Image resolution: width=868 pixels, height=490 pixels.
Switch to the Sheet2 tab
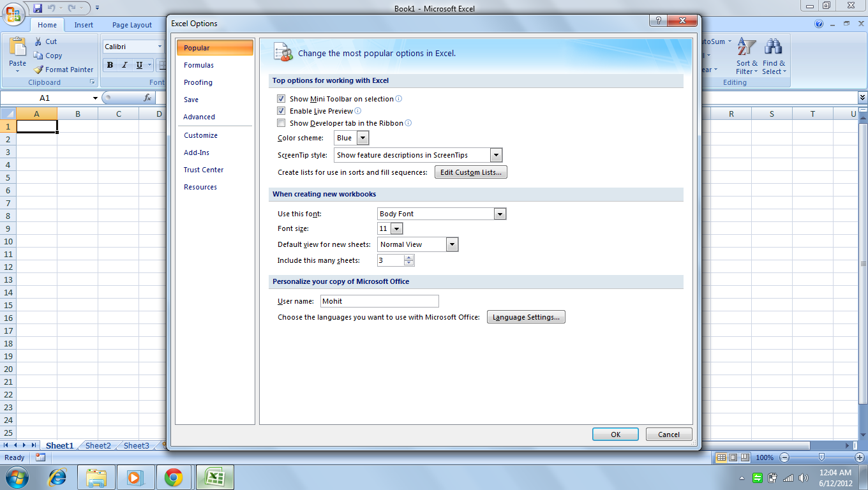tap(97, 445)
